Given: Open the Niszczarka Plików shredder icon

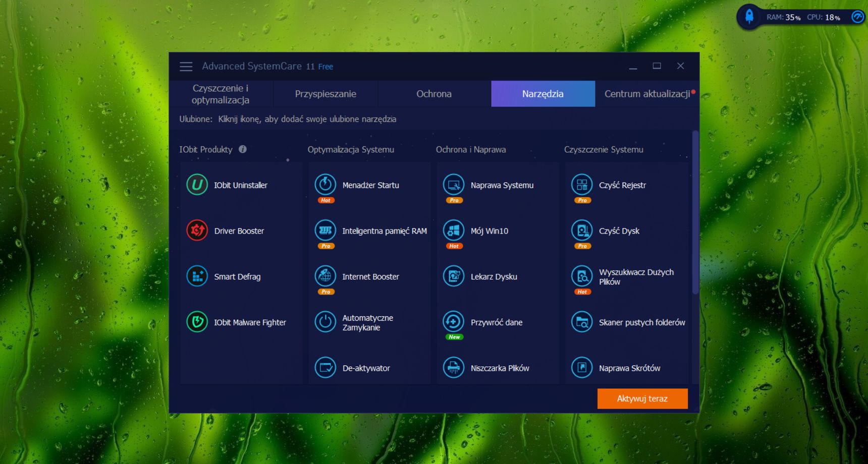Looking at the screenshot, I should [454, 368].
